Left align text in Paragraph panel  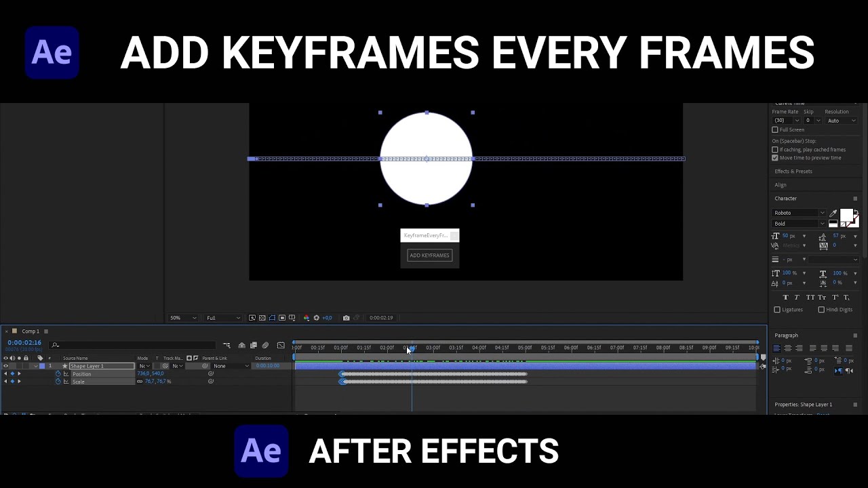tap(776, 348)
